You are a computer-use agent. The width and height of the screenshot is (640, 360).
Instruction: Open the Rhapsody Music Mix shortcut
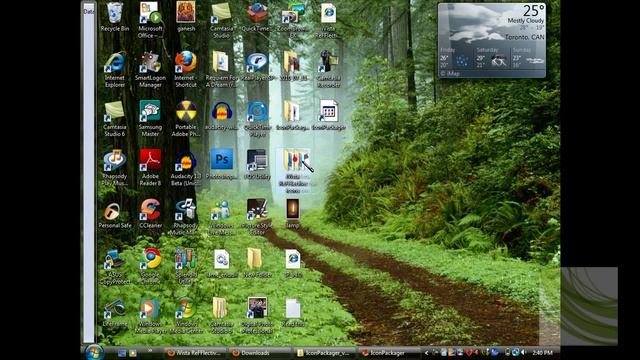pos(186,217)
